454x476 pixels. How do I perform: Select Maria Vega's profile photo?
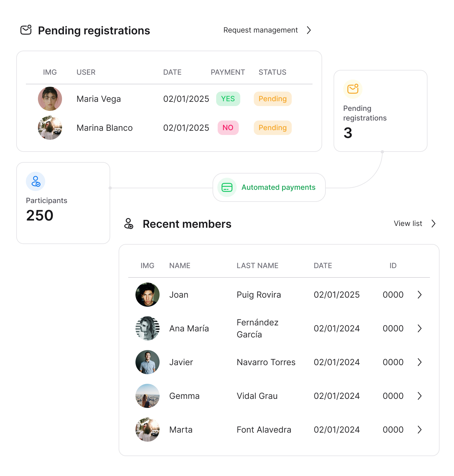(50, 99)
